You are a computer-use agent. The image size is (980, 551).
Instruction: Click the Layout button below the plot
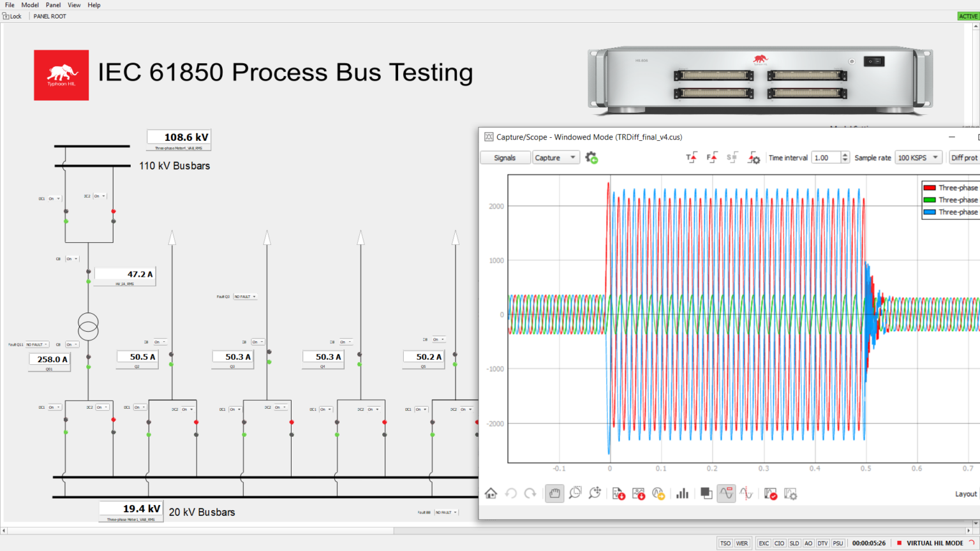[x=965, y=493]
